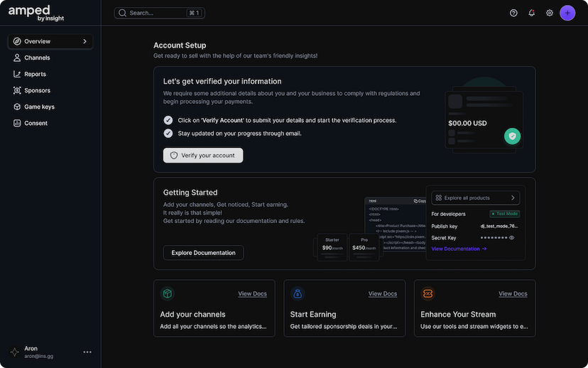Open the three-dot menu beside Aron

point(87,352)
